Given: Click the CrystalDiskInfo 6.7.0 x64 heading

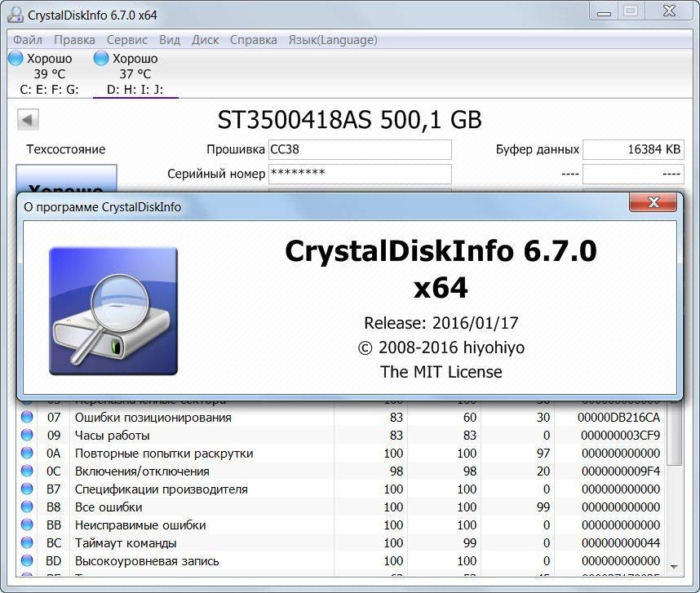Looking at the screenshot, I should pyautogui.click(x=441, y=269).
